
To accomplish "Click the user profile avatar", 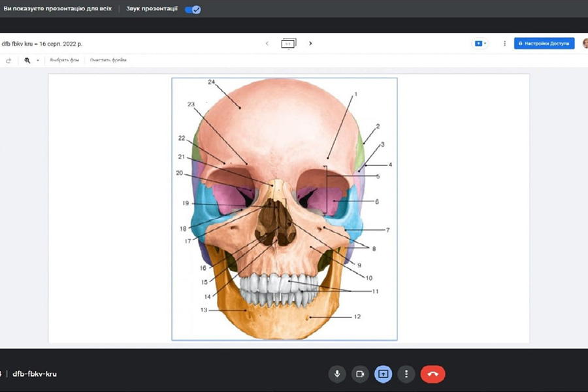I will click(x=585, y=44).
